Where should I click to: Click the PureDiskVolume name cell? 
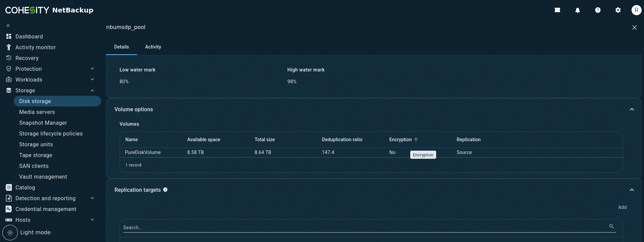click(x=143, y=152)
